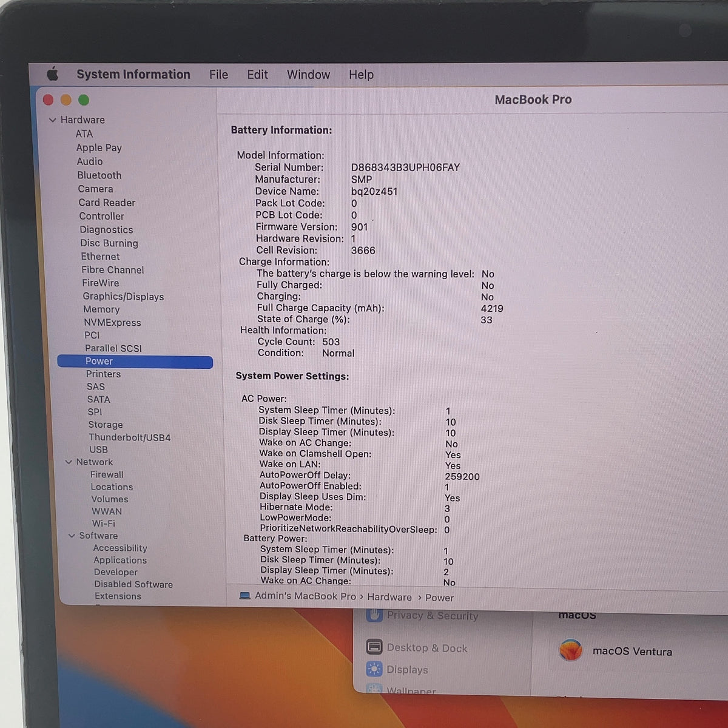The image size is (728, 728).
Task: Click the macOS Ventura logo icon
Action: pos(570,650)
